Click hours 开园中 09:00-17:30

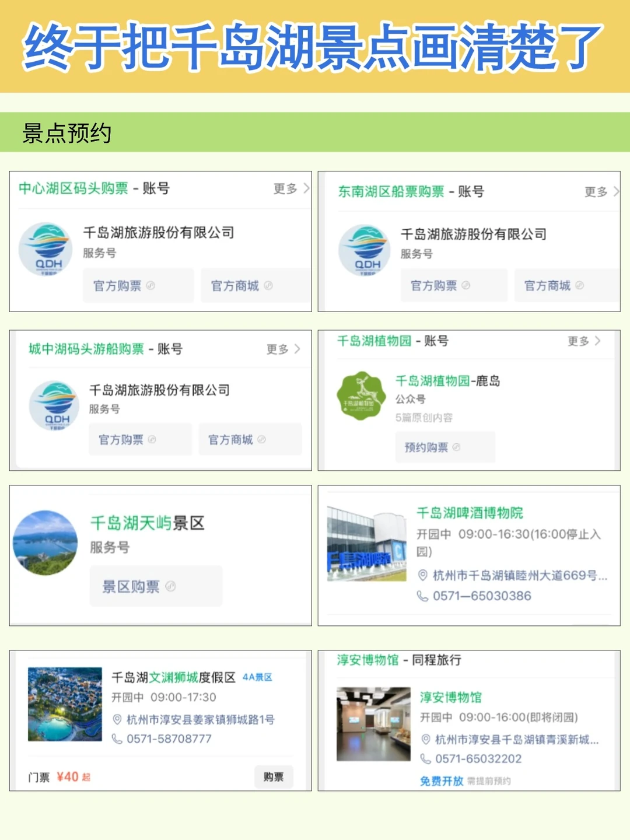(164, 697)
